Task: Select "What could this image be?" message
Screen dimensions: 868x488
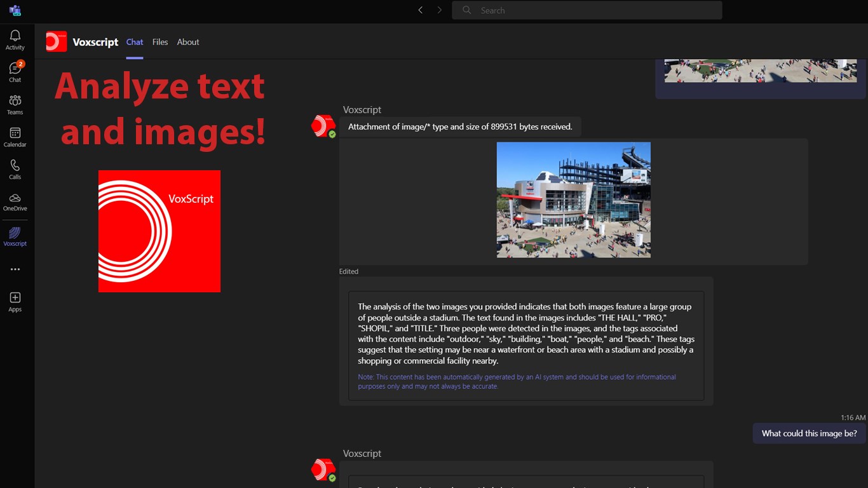Action: [810, 433]
